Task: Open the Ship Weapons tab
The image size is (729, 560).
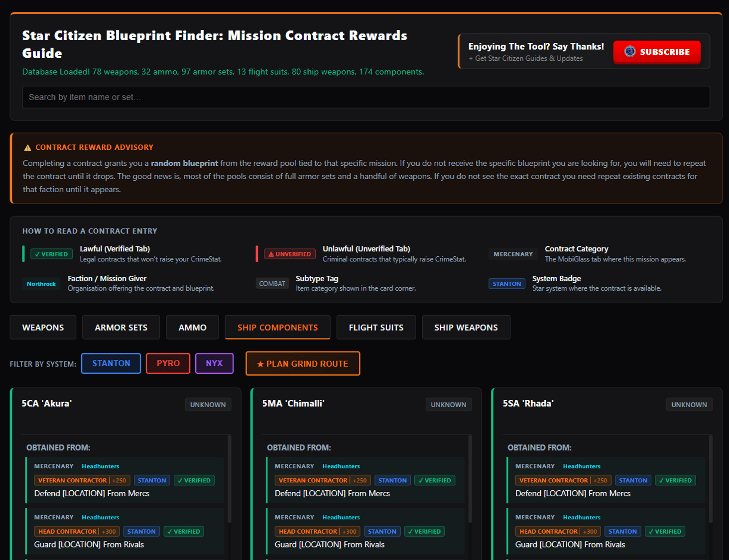Action: (466, 328)
